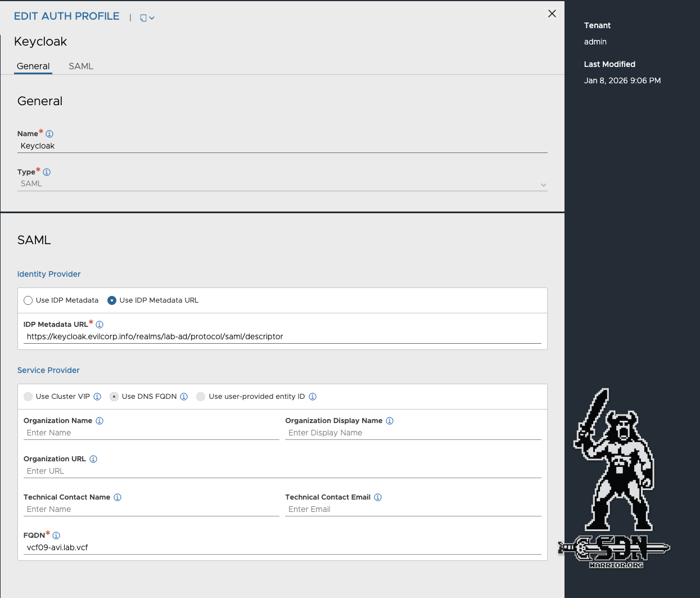Expand the dropdown next to Edit Auth Profile title
The image size is (700, 598).
[x=147, y=18]
